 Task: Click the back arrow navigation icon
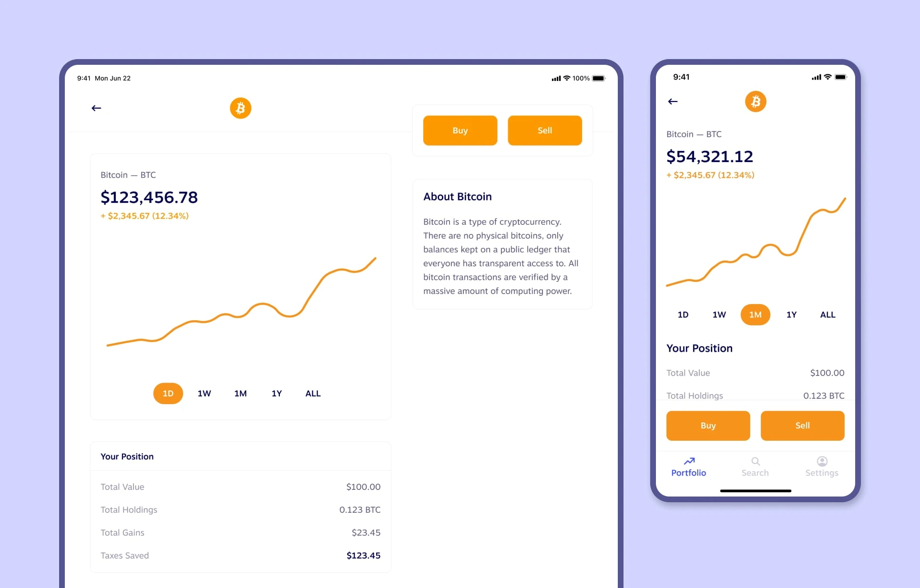pyautogui.click(x=96, y=108)
